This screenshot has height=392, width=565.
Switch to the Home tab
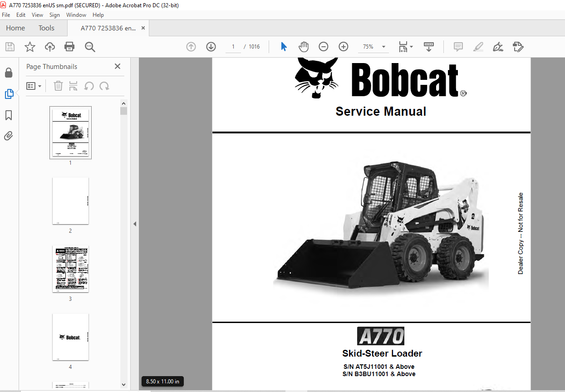coord(15,28)
